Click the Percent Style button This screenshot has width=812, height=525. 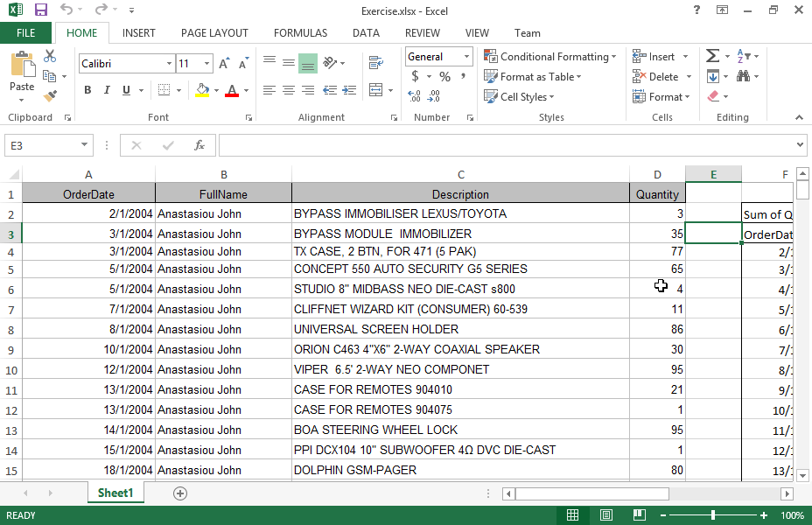(x=444, y=77)
